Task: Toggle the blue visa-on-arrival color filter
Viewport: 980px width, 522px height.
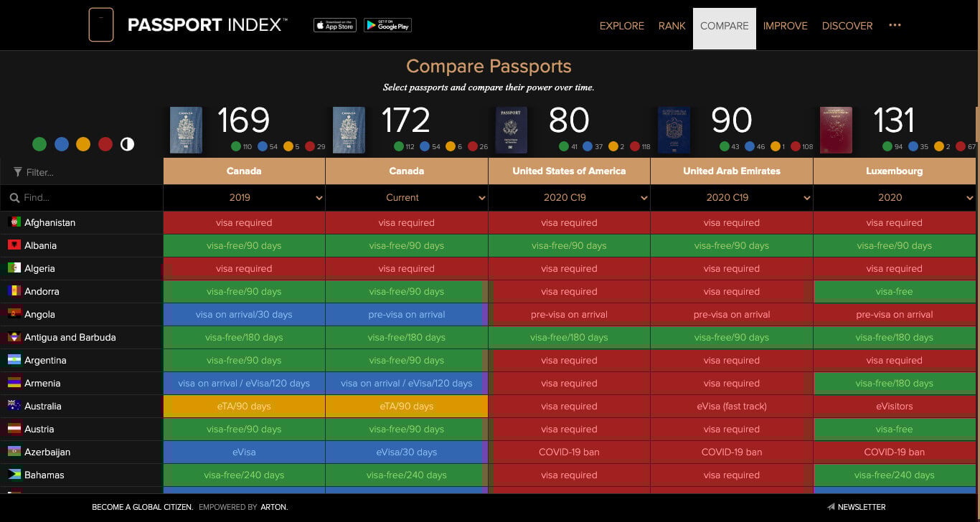Action: click(62, 144)
